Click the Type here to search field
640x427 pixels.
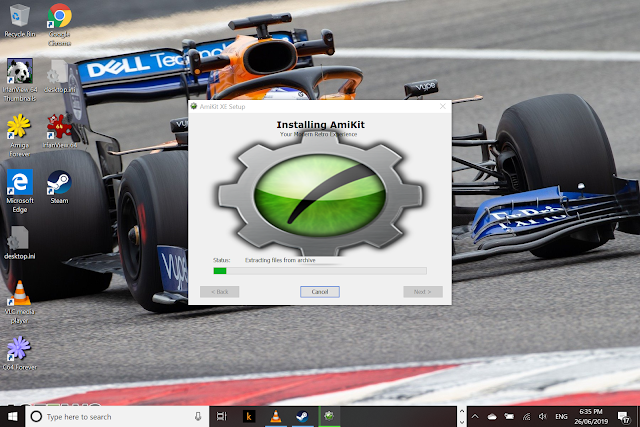[116, 417]
